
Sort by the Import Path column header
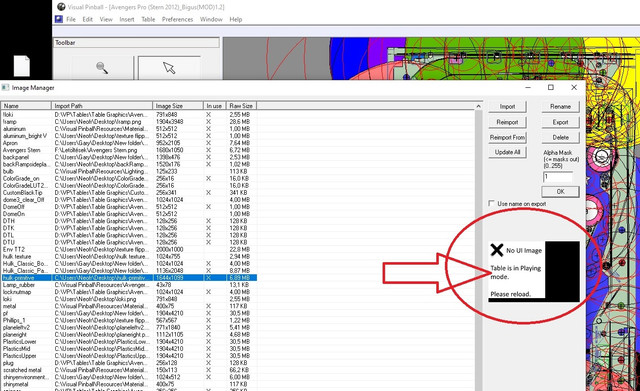tap(102, 106)
